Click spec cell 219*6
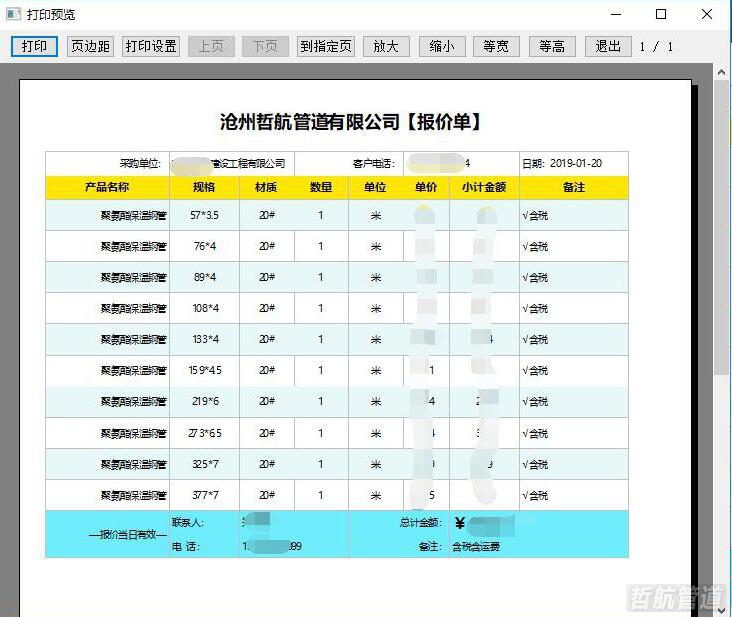The height and width of the screenshot is (617, 732). click(x=205, y=401)
